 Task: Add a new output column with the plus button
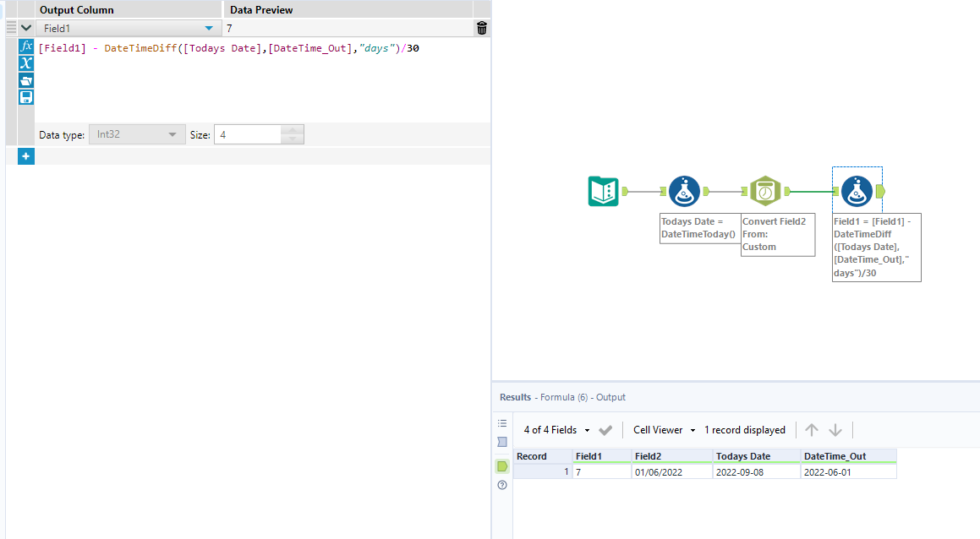tap(25, 155)
